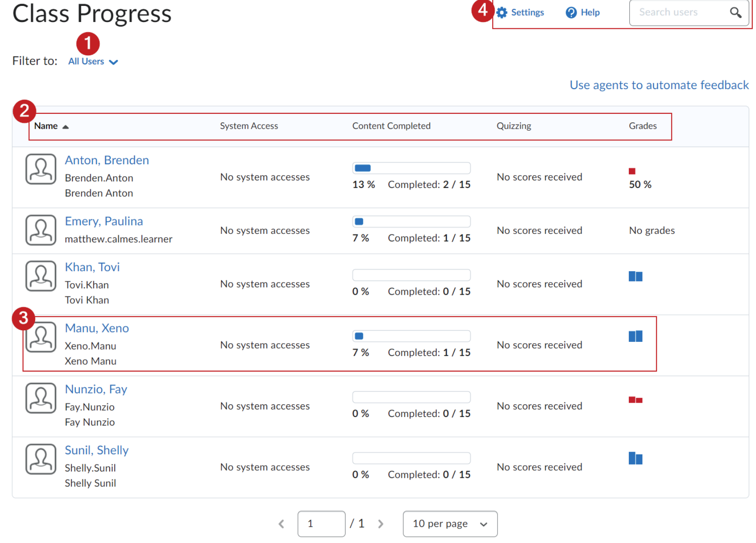Screen dimensions: 756x543
Task: Click the next page arrow
Action: point(381,524)
